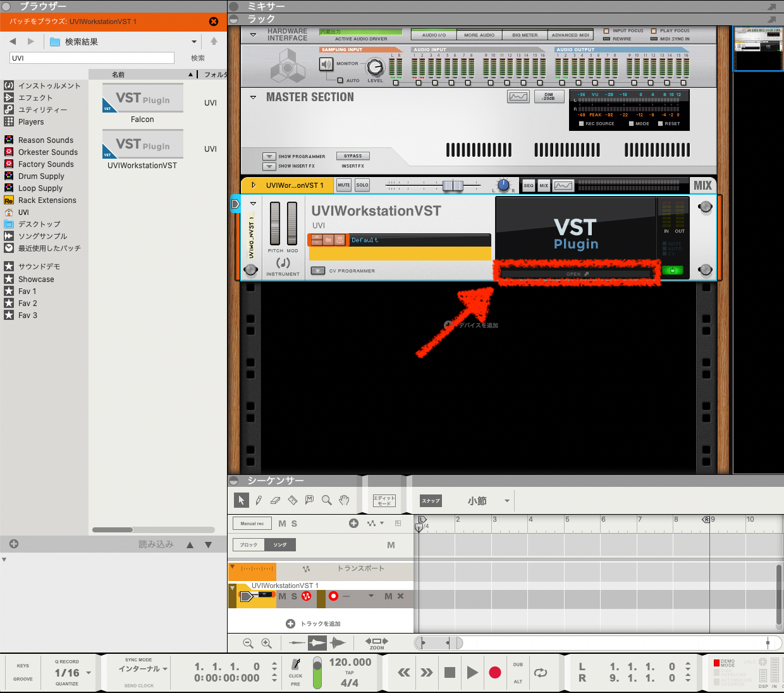Select the BIG METER tab

[x=525, y=35]
